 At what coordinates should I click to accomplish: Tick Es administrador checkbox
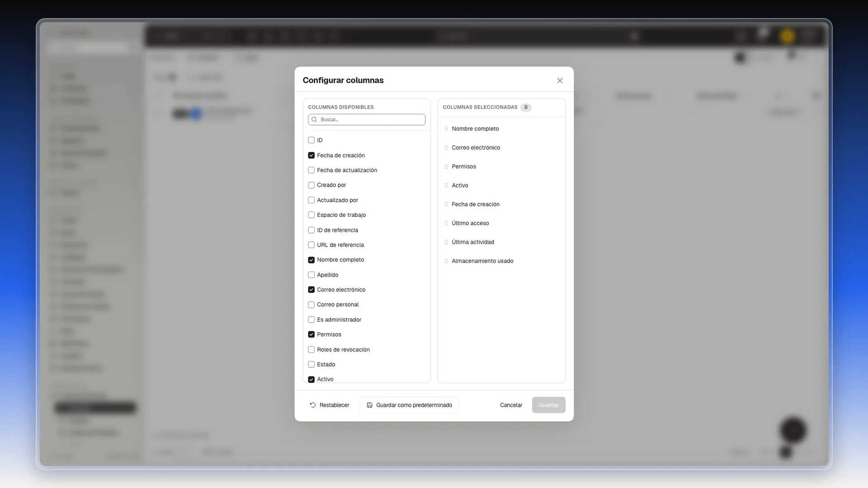coord(311,319)
